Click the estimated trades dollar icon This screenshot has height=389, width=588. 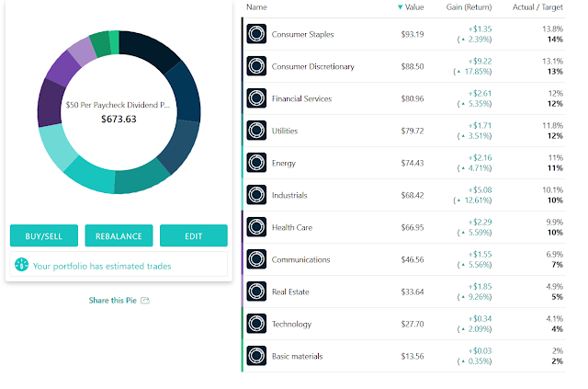21,265
